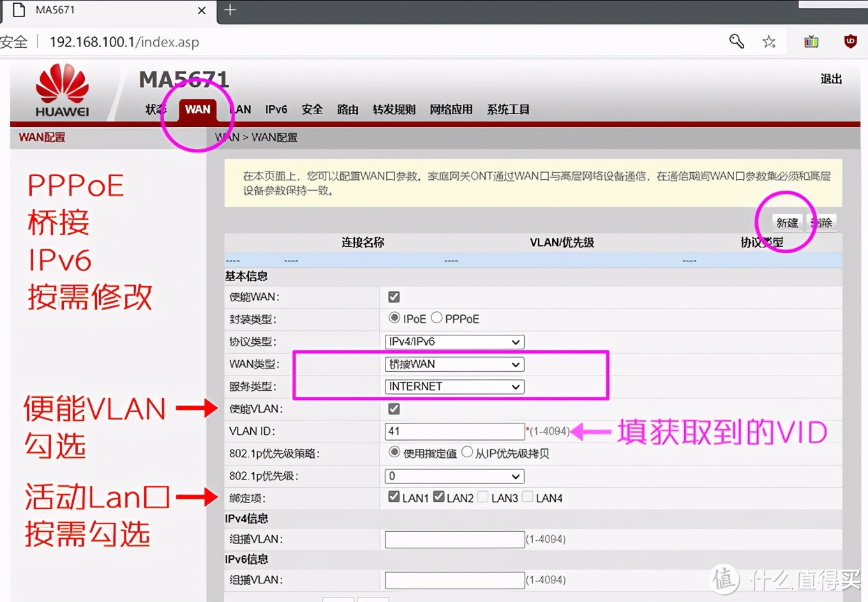The height and width of the screenshot is (602, 868).
Task: Open the 协议类型 IPv4/IPv6 dropdown
Action: point(454,342)
